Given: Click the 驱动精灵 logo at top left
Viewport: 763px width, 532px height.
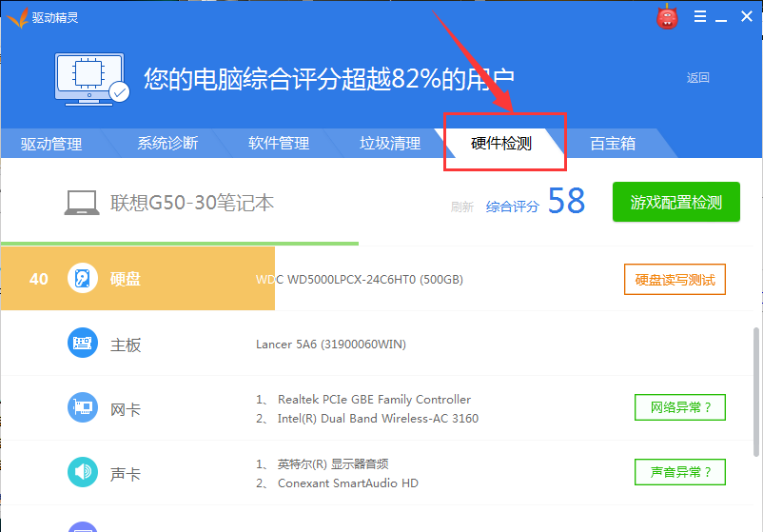Looking at the screenshot, I should 42,18.
